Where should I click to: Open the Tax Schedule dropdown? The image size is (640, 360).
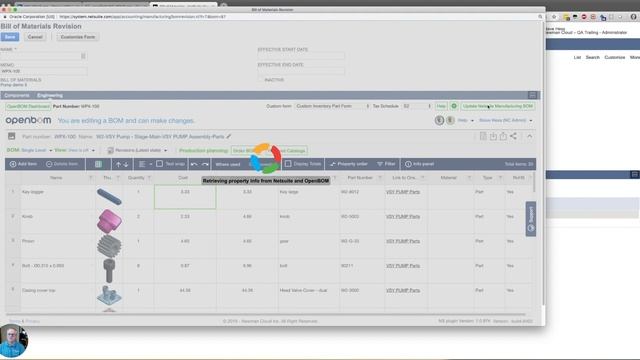pos(417,106)
